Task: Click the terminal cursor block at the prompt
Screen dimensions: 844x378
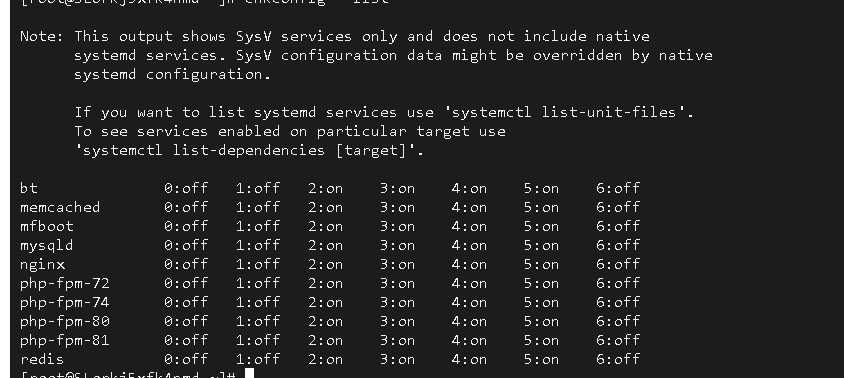Action: [x=249, y=374]
